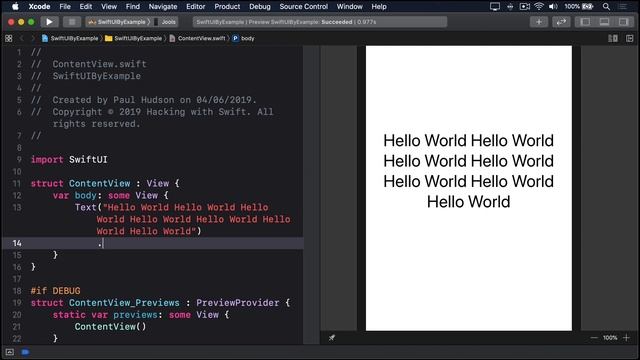
Task: Click the build status activity field
Action: point(320,22)
